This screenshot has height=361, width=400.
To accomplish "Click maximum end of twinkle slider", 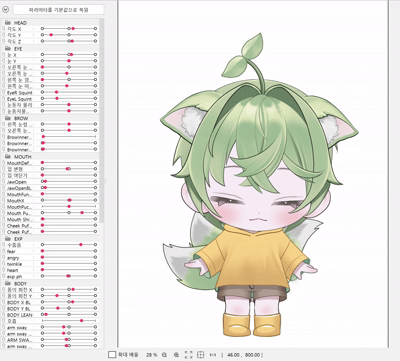I will tap(95, 264).
